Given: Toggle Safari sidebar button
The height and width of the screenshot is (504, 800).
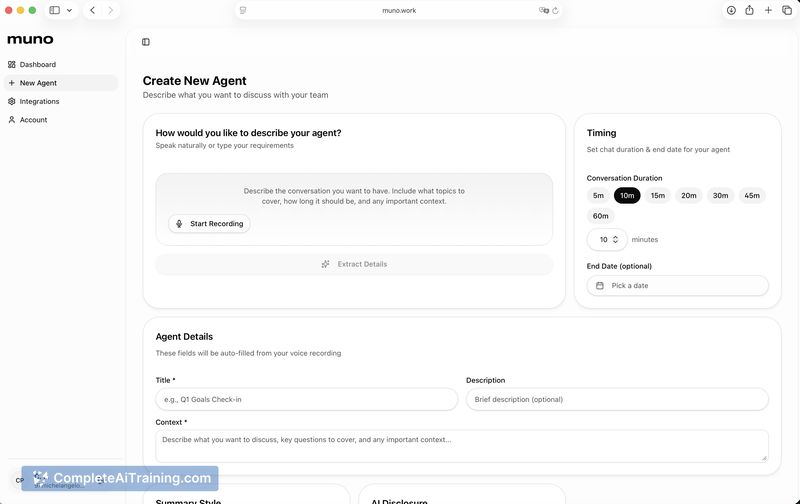Looking at the screenshot, I should click(55, 10).
